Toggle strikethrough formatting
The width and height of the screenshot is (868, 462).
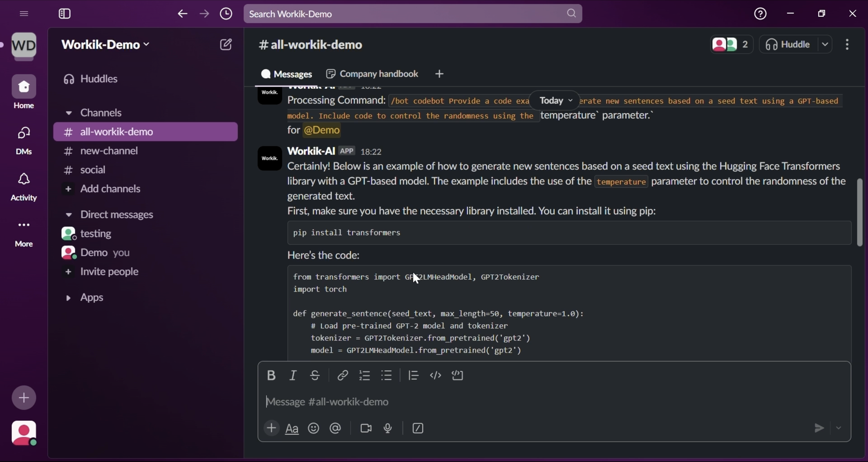[x=315, y=376]
